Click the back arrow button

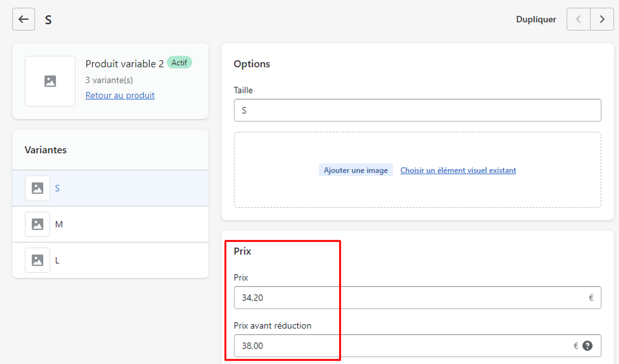[x=23, y=19]
